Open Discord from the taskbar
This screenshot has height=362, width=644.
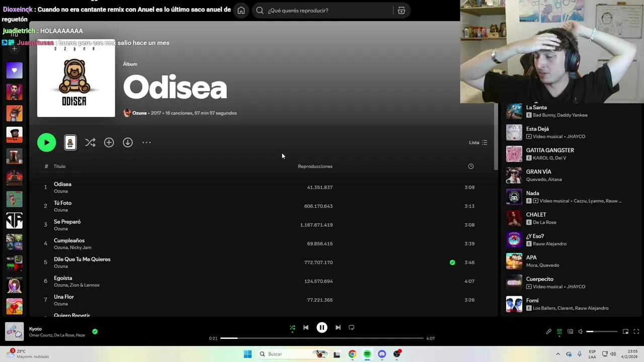(x=382, y=354)
